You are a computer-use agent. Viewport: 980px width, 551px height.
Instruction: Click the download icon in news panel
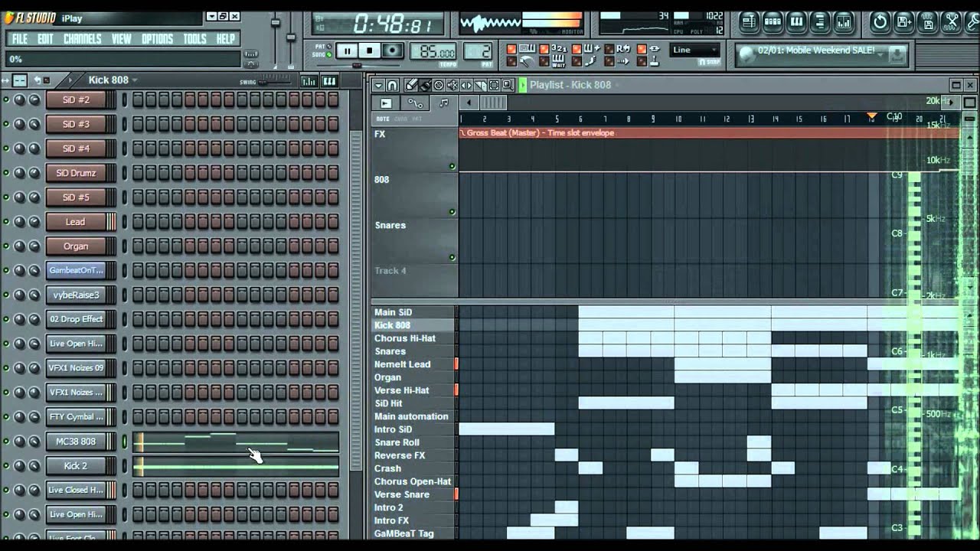897,55
